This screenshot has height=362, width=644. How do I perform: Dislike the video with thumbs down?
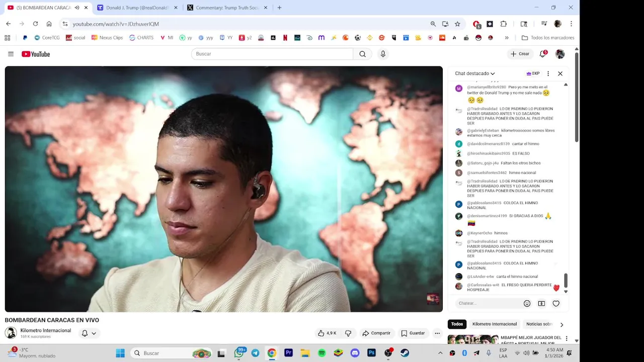click(348, 333)
